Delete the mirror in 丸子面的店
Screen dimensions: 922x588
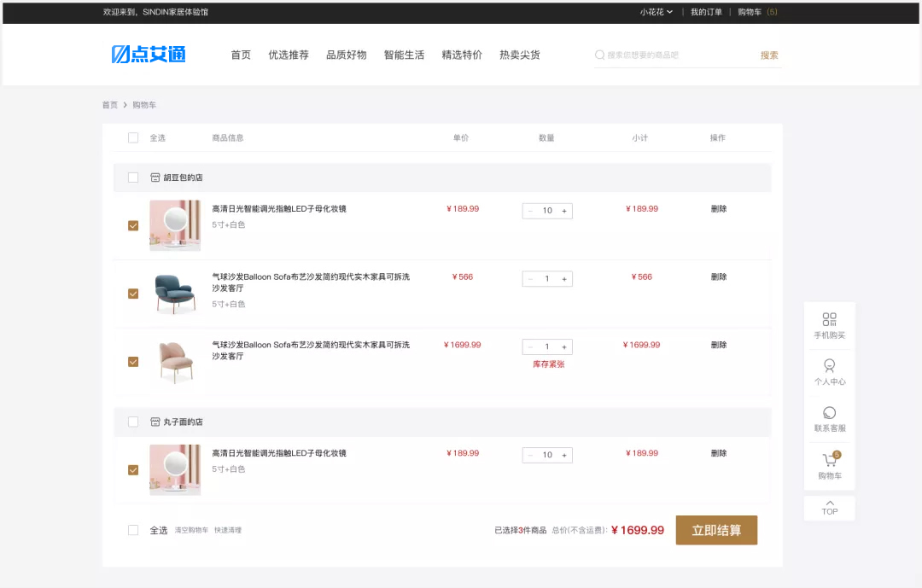(x=719, y=453)
